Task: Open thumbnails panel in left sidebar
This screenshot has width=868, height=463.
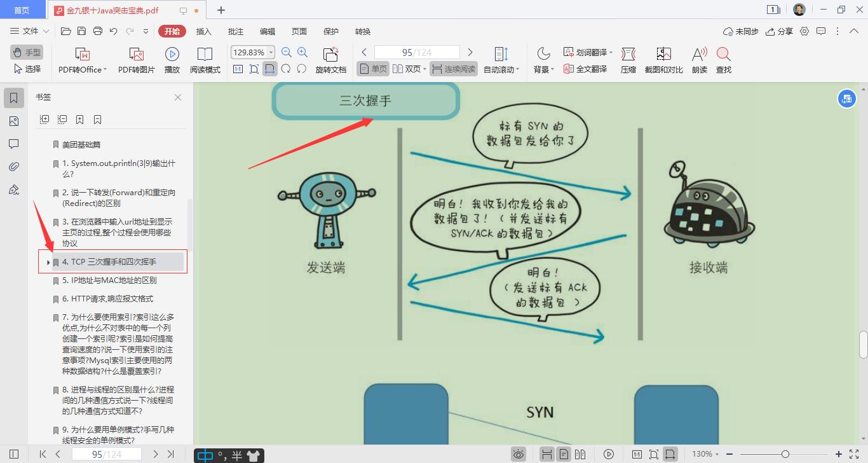Action: [14, 121]
